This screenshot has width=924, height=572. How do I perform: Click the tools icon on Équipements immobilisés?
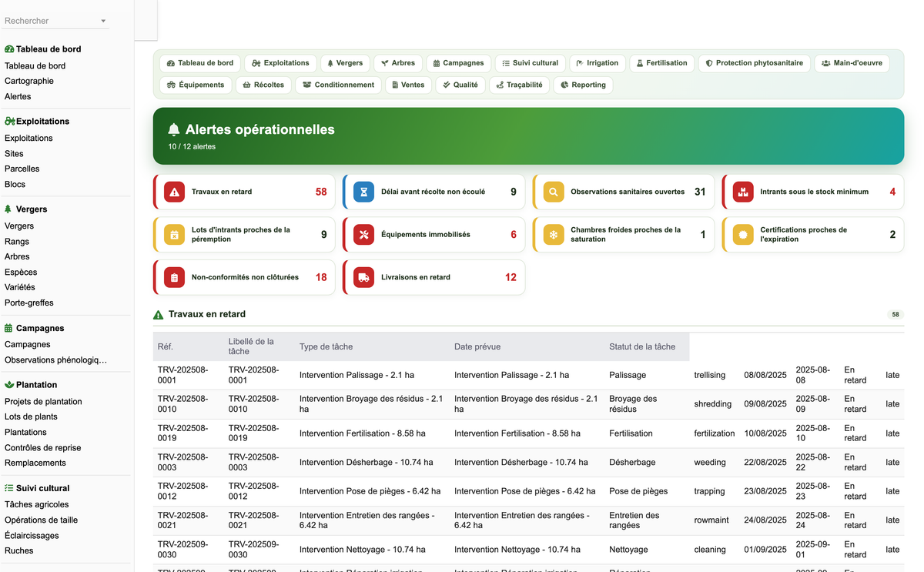click(x=364, y=235)
